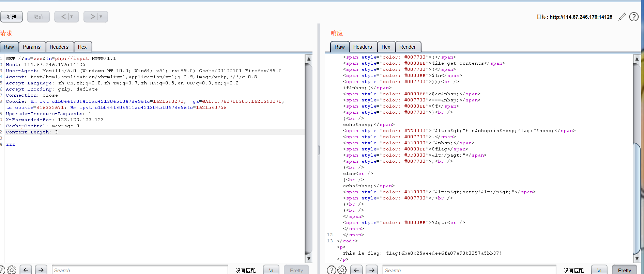Click request pane scroll-down arrow
The image size is (644, 274).
click(309, 259)
